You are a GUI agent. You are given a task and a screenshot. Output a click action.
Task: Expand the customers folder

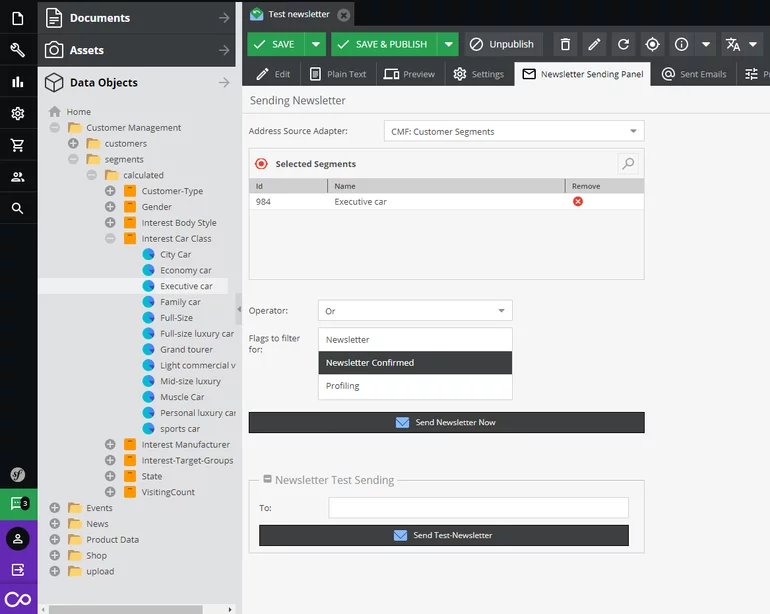click(x=73, y=143)
